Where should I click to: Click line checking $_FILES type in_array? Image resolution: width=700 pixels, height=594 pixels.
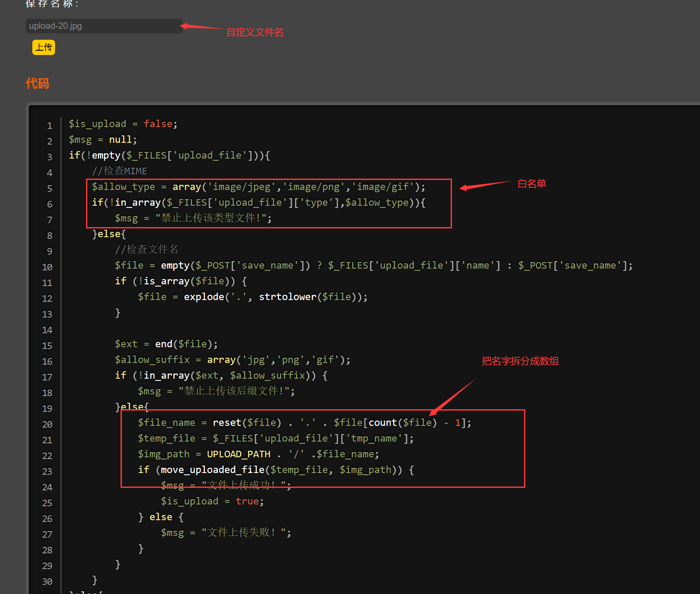click(x=259, y=203)
